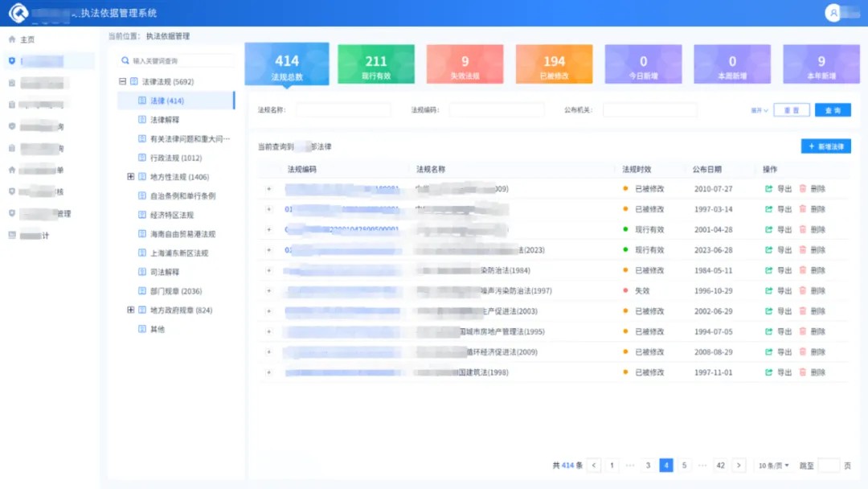
Task: Expand row details for the 2001-04-28 law
Action: pyautogui.click(x=268, y=230)
